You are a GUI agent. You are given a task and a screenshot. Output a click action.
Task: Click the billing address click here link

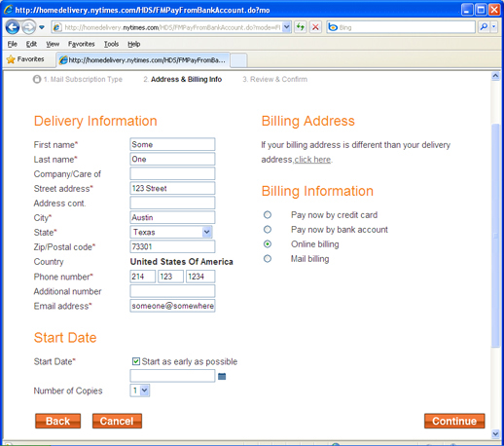pyautogui.click(x=312, y=160)
